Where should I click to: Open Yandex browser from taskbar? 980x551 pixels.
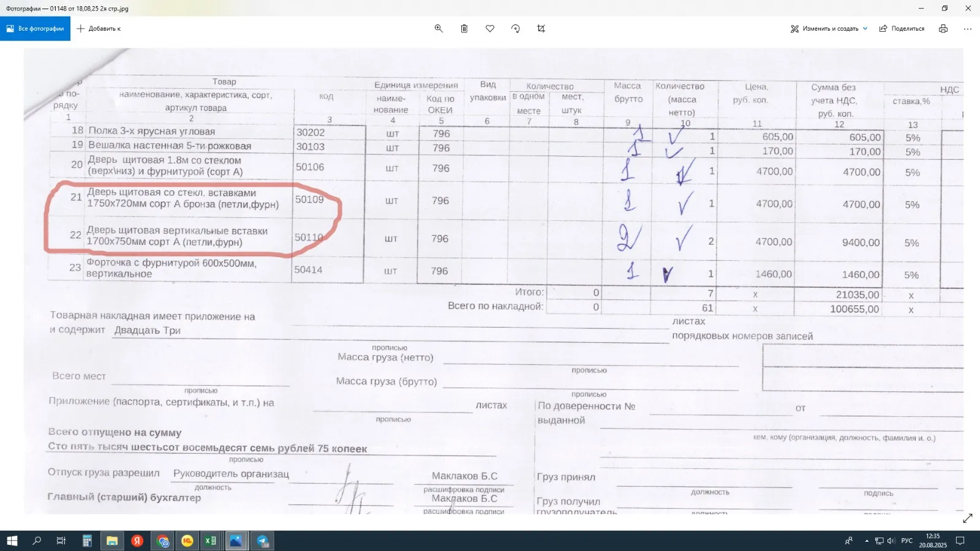137,541
